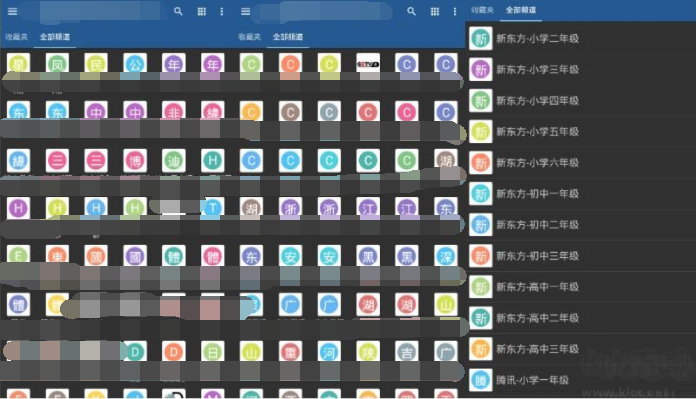Click the search icon in the middle panel
The image size is (696, 399).
click(x=411, y=12)
